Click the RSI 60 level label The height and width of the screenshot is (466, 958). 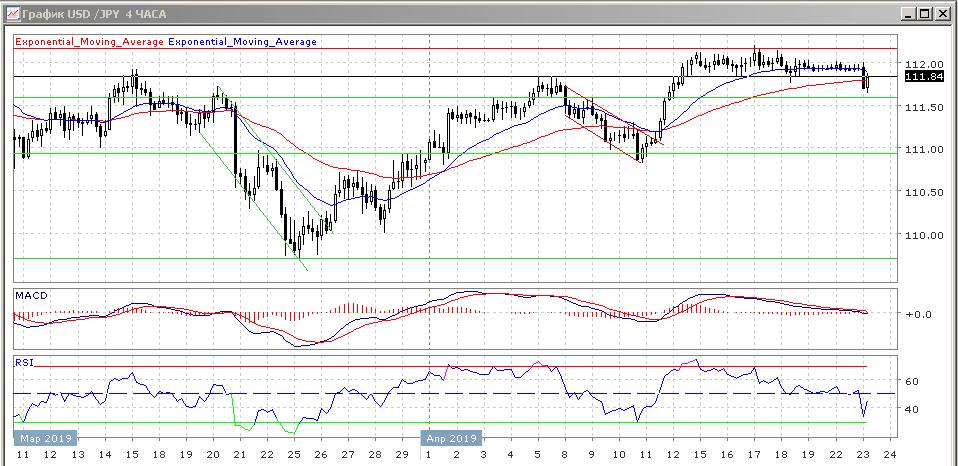tap(911, 381)
